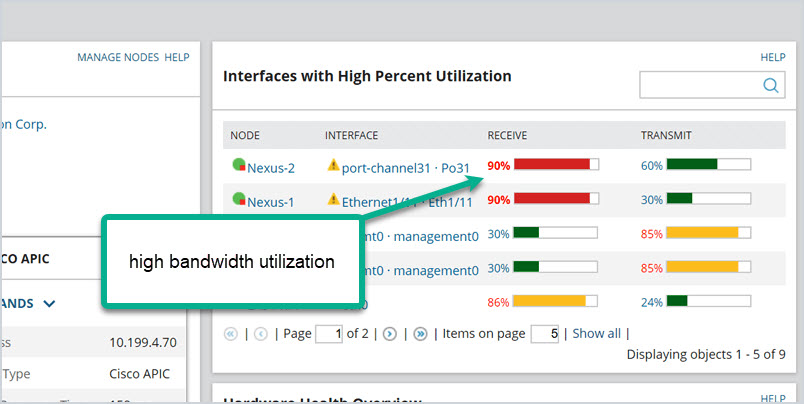Sort by INTERFACE column header

click(351, 135)
